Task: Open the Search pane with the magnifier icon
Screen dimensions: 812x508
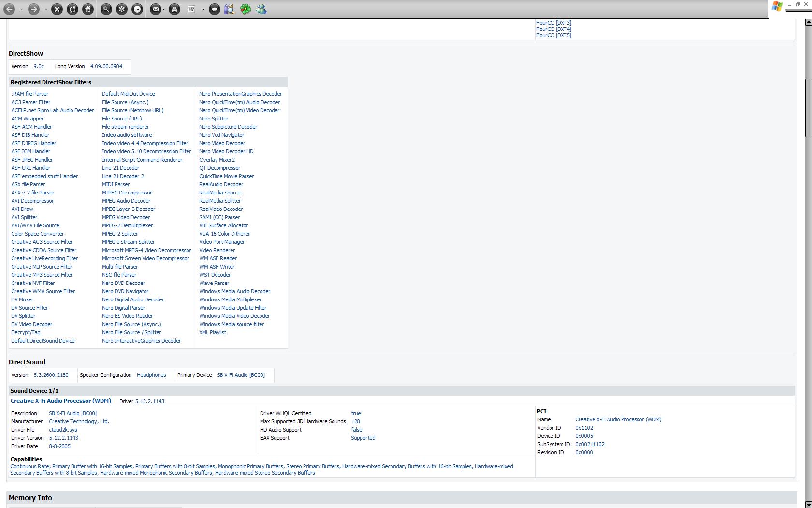Action: [x=106, y=9]
